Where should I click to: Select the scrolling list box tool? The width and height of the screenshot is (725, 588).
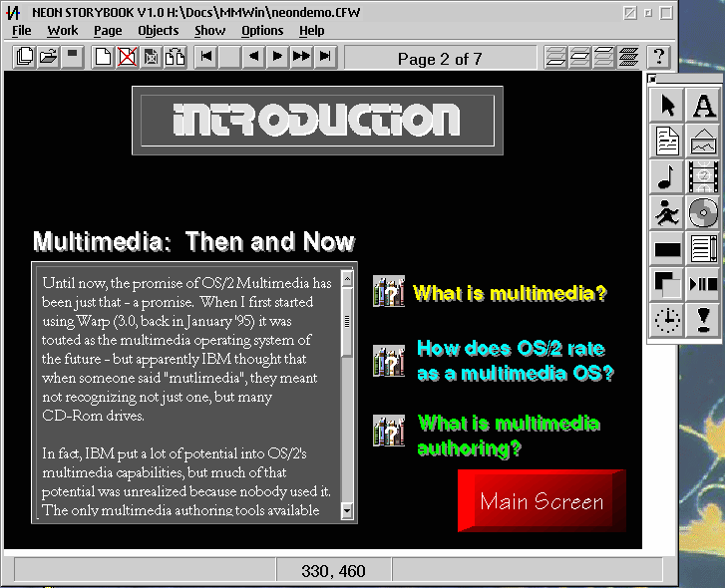point(703,248)
